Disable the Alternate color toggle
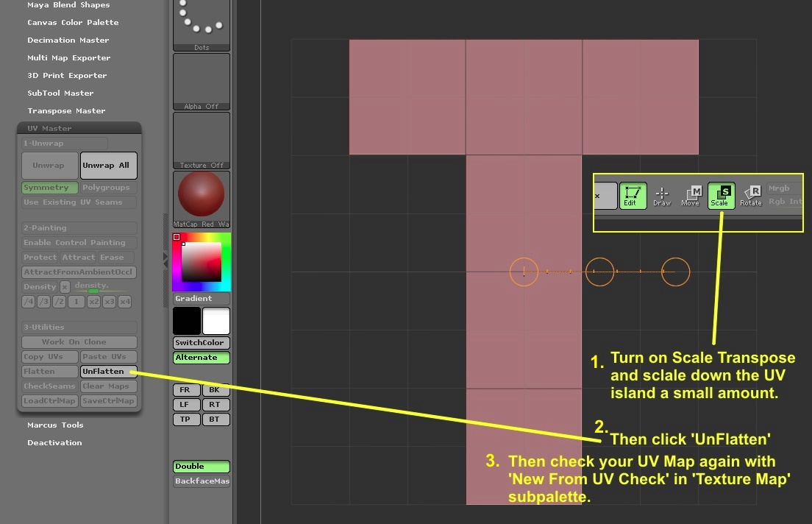 201,357
